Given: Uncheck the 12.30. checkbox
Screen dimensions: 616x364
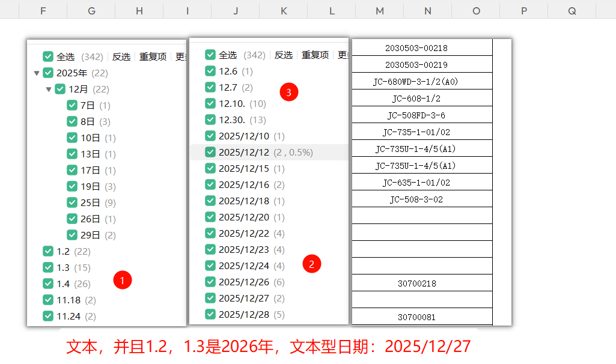Looking at the screenshot, I should 210,120.
